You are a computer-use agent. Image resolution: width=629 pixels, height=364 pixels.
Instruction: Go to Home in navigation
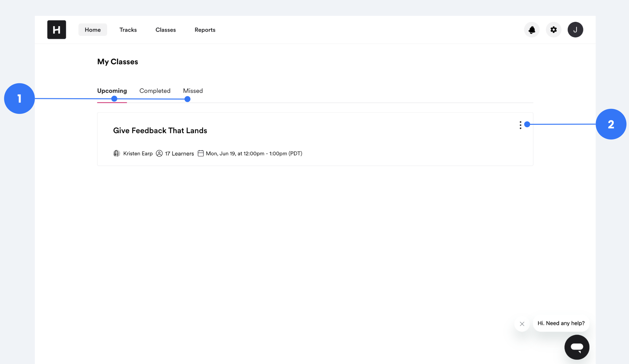pyautogui.click(x=92, y=30)
